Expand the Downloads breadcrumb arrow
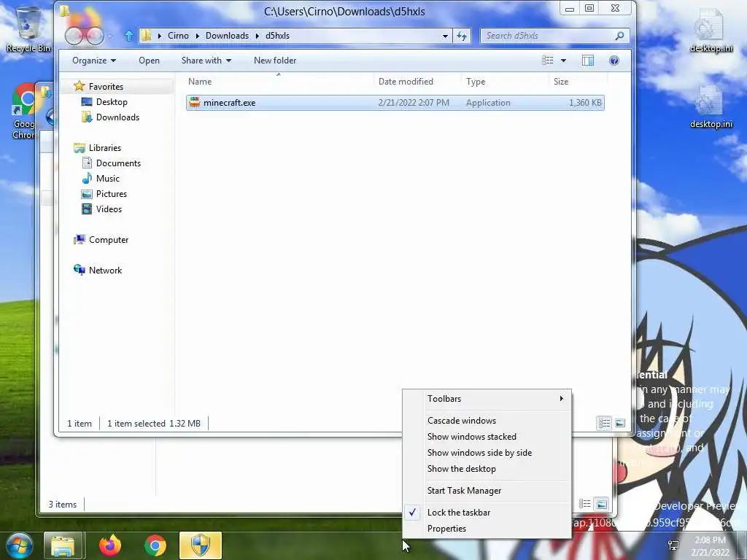747x560 pixels. [x=258, y=36]
